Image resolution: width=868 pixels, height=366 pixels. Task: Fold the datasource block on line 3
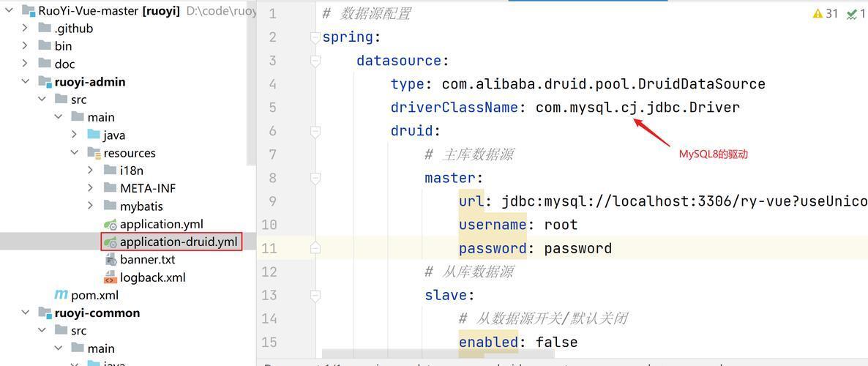pyautogui.click(x=315, y=61)
